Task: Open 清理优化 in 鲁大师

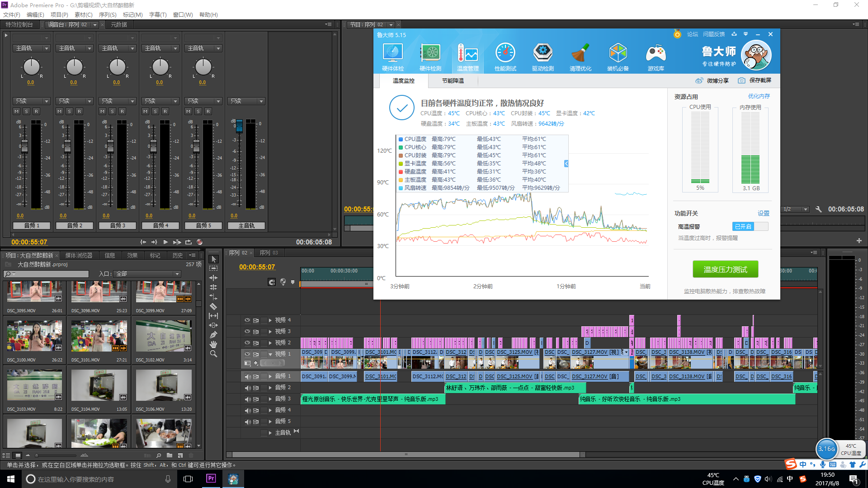Action: [580, 57]
